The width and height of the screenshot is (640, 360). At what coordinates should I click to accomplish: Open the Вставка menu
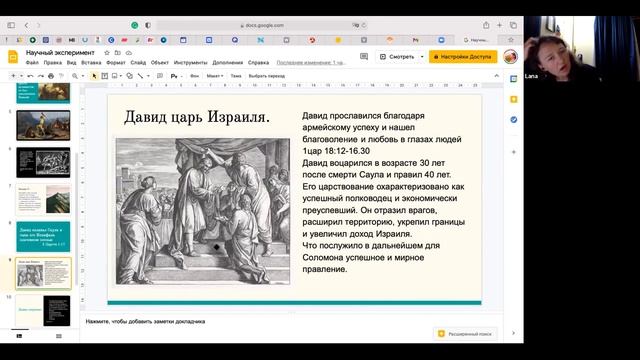coord(91,63)
